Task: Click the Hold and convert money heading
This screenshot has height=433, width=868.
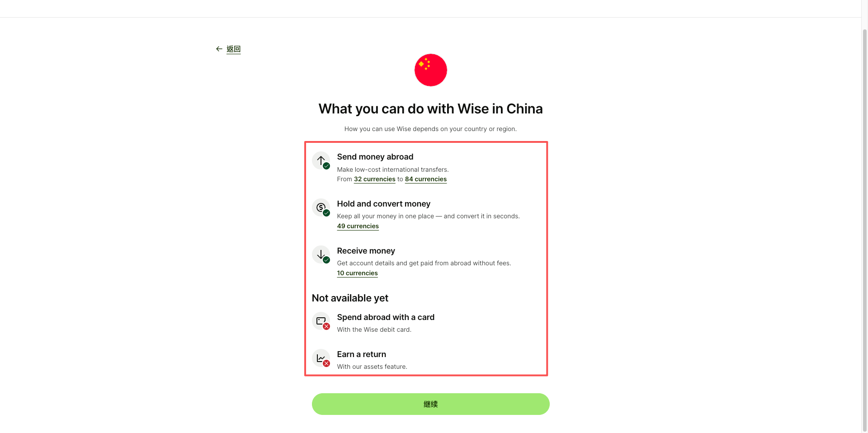Action: (x=383, y=204)
